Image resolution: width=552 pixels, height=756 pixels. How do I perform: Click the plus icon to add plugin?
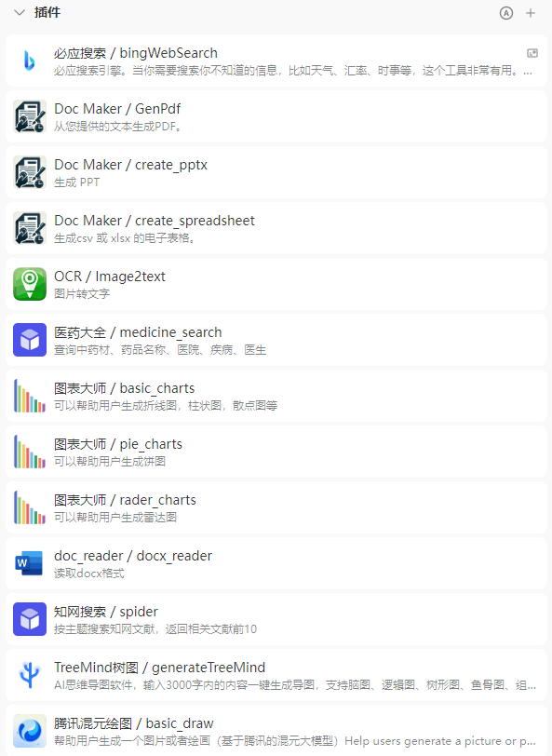point(531,13)
